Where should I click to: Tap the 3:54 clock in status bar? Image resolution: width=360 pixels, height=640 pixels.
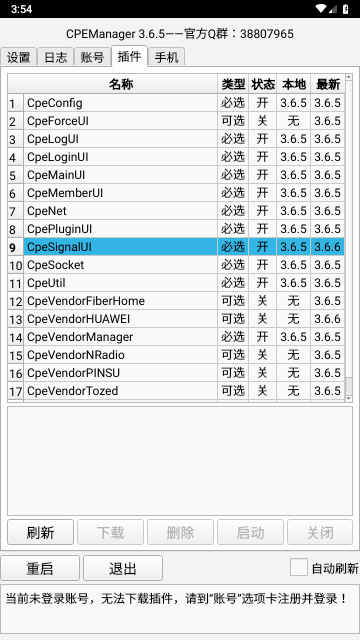21,9
